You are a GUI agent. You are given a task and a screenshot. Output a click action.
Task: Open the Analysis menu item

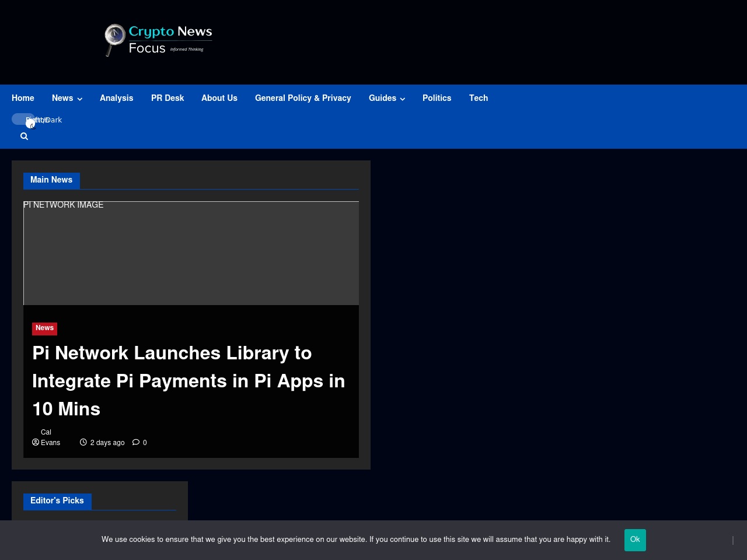pyautogui.click(x=117, y=98)
